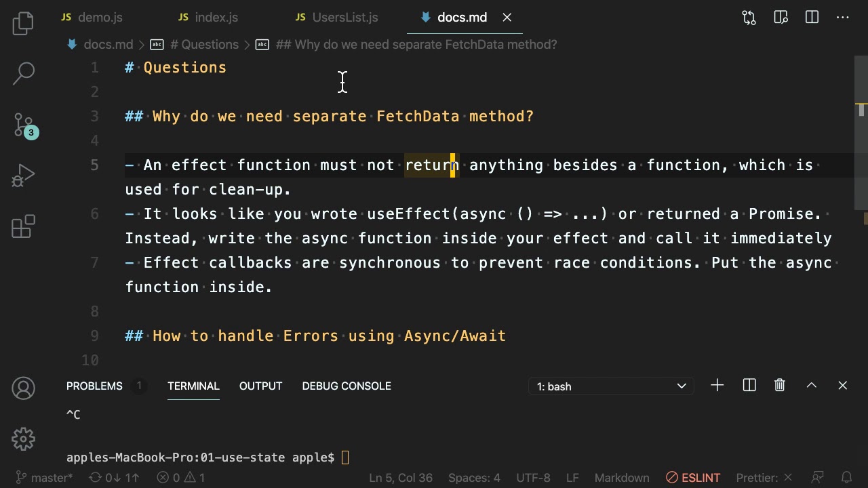The image size is (868, 488).
Task: Open markdown preview to the side
Action: pos(781,18)
